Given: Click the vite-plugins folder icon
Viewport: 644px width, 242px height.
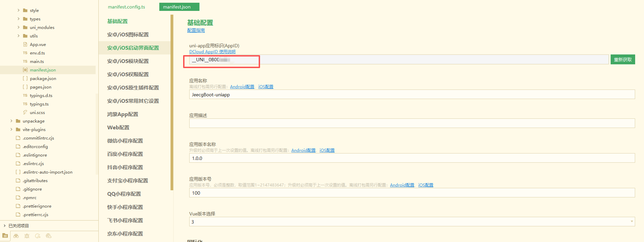Looking at the screenshot, I should click(x=18, y=130).
